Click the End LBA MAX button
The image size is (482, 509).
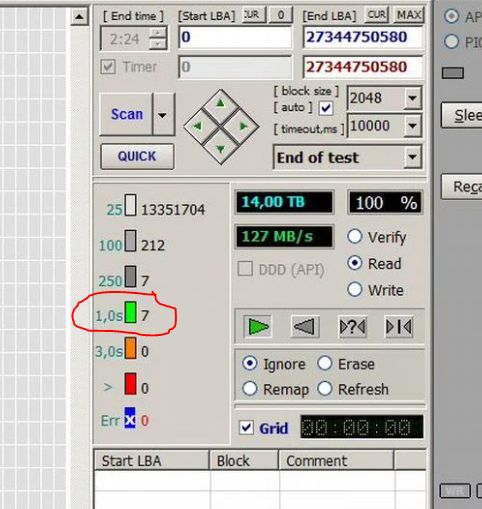click(x=409, y=15)
